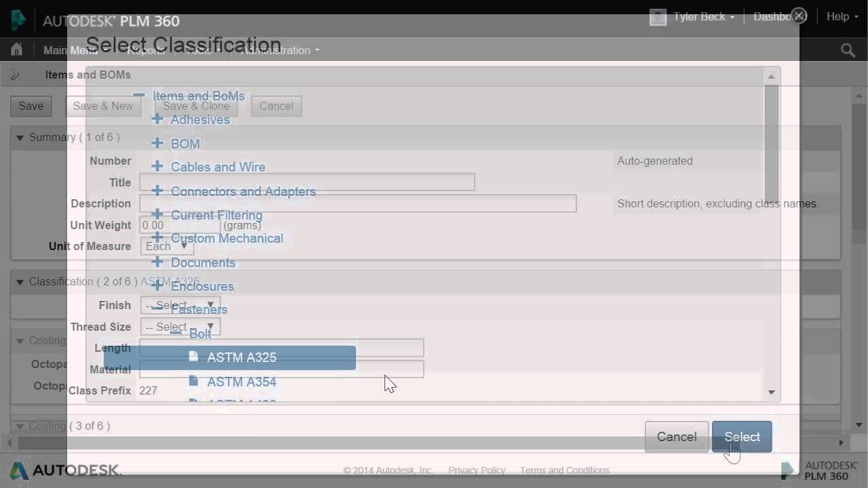The image size is (868, 488).
Task: Open the Administration menu
Action: click(x=279, y=50)
